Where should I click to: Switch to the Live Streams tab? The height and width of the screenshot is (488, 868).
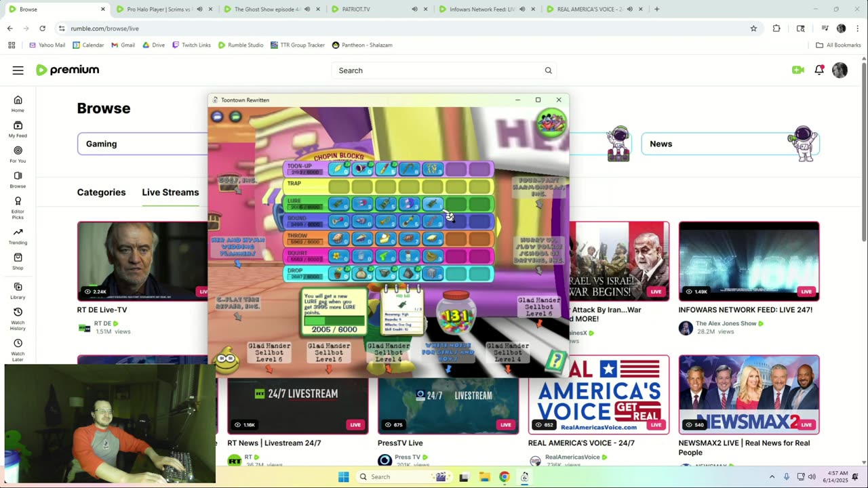tap(170, 192)
